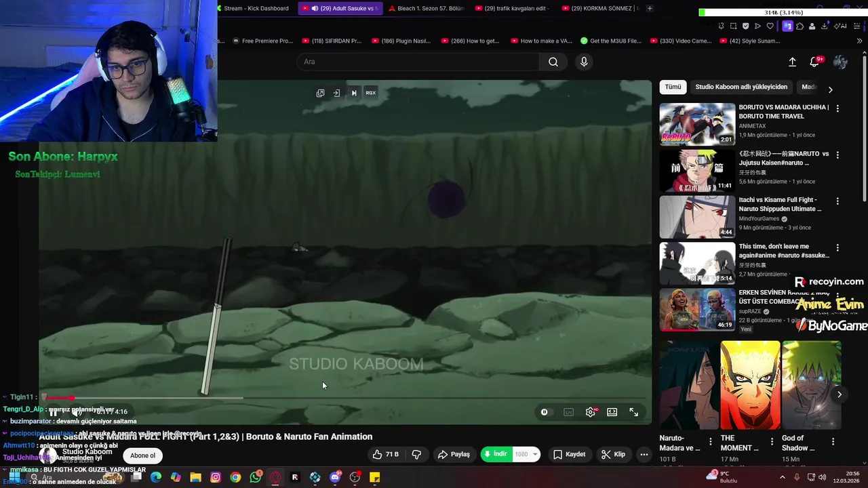Switch to Stream - Kick Dashboard tab

coord(256,8)
